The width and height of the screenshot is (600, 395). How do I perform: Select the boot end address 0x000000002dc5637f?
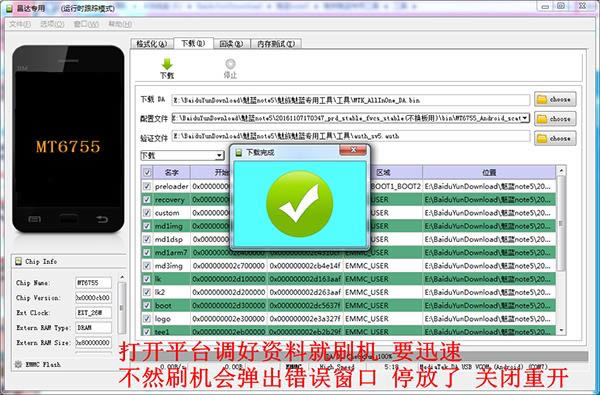[x=305, y=305]
